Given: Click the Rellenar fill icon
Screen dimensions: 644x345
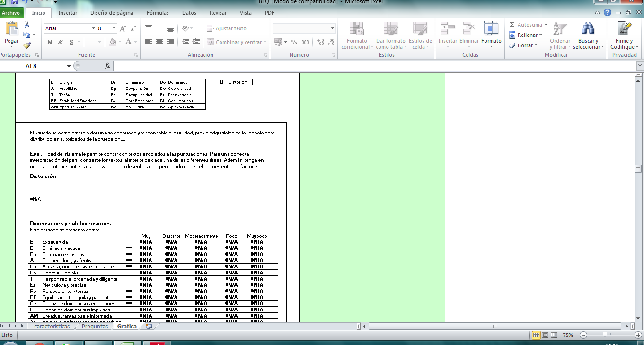Looking at the screenshot, I should coord(512,35).
